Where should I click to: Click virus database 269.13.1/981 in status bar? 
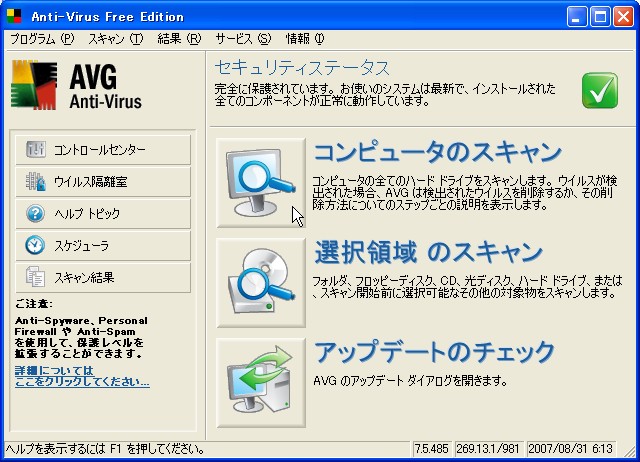pyautogui.click(x=487, y=449)
